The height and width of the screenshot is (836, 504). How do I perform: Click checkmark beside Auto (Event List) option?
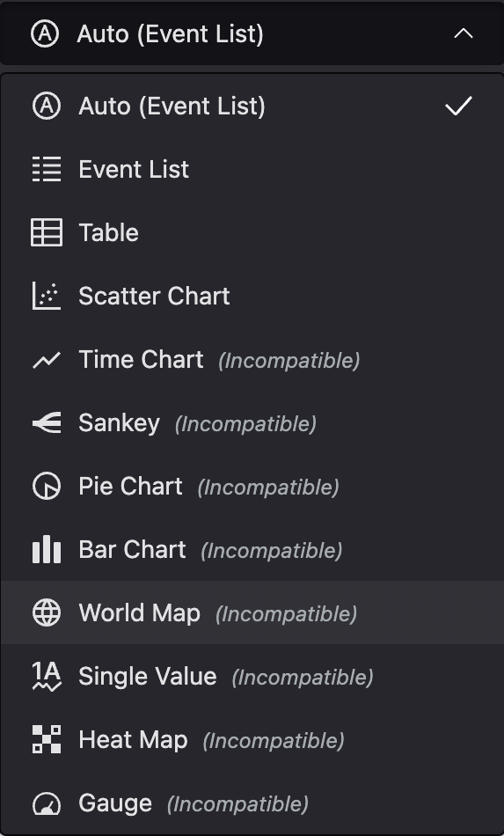(458, 106)
